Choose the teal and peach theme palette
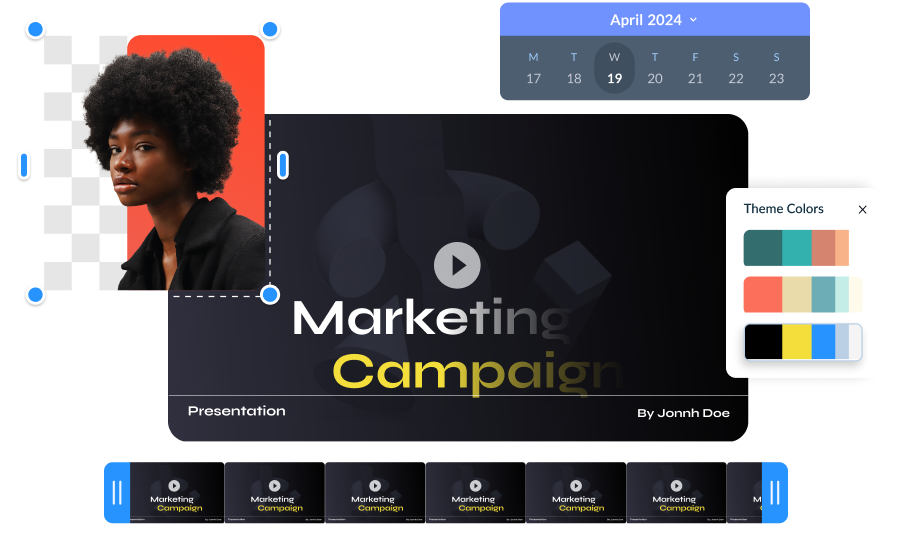The height and width of the screenshot is (552, 912). [796, 248]
